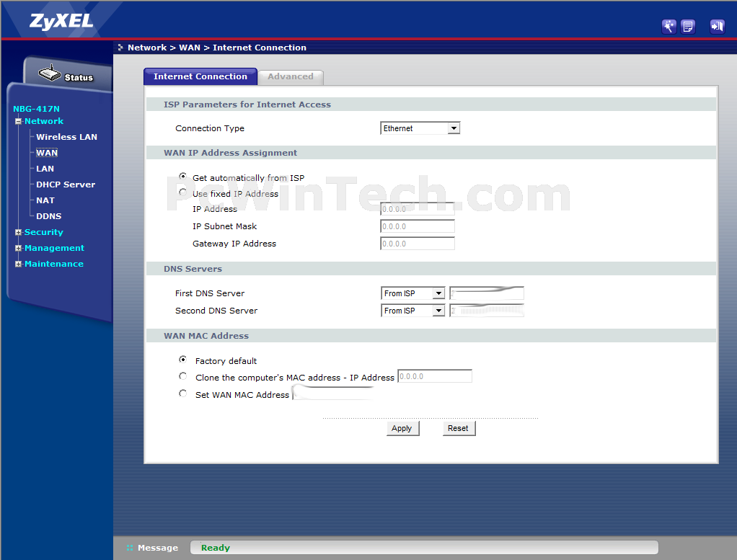This screenshot has width=737, height=560.
Task: Click the Apply button
Action: tap(402, 428)
